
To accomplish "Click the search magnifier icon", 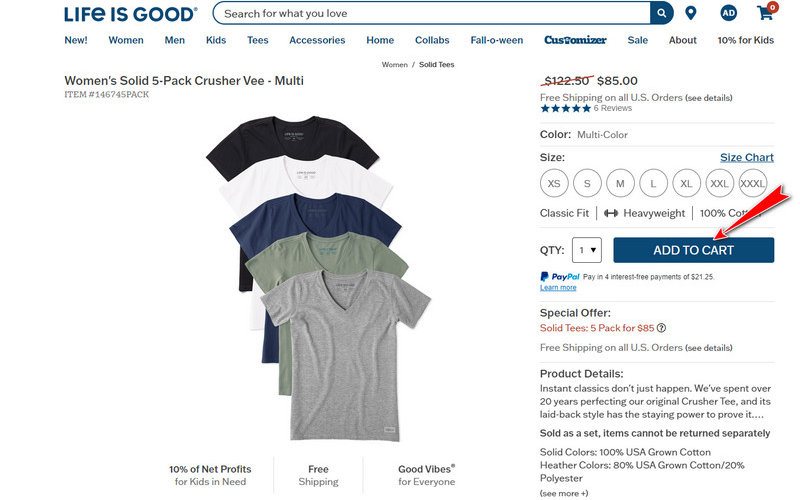I will pos(661,14).
